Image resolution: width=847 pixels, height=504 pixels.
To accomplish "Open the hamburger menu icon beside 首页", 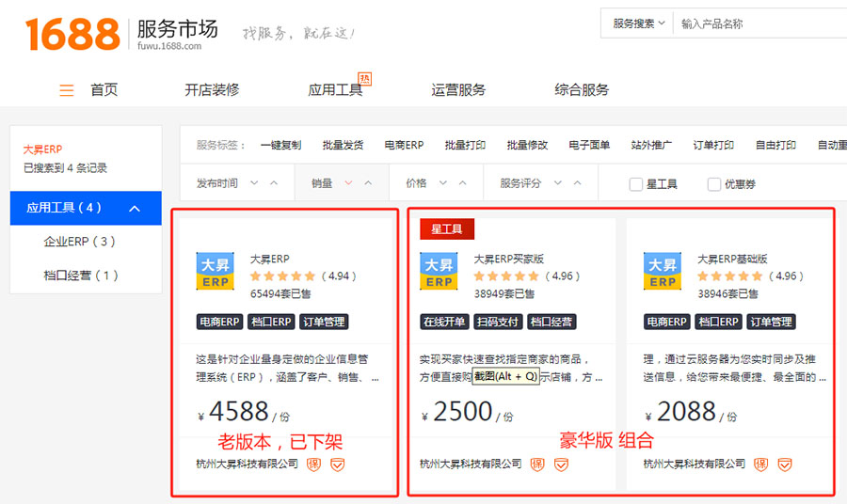I will click(x=67, y=90).
